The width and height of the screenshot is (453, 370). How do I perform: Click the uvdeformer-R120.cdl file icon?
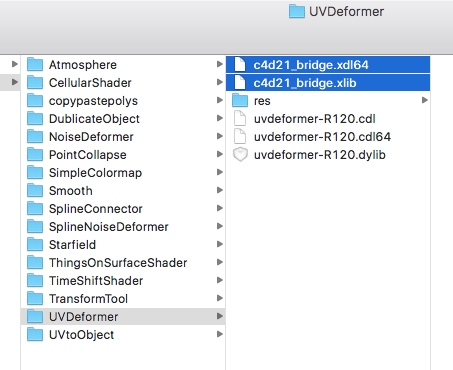tap(240, 118)
